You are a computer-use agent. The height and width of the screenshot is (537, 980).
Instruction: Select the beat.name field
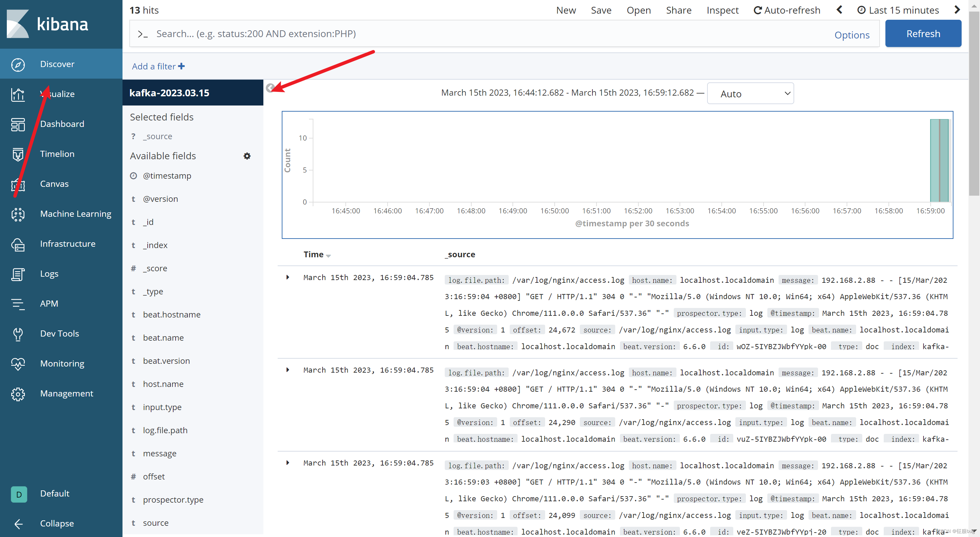point(163,338)
